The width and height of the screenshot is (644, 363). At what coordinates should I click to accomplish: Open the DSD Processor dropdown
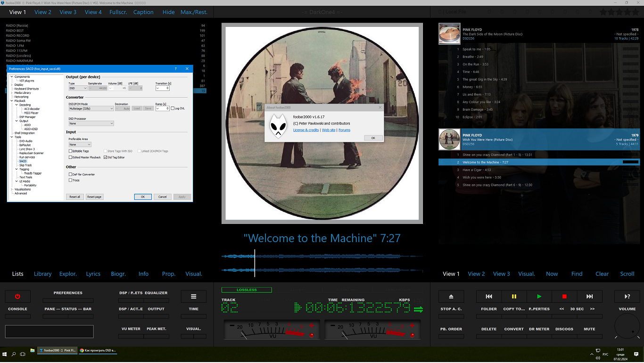pyautogui.click(x=91, y=124)
